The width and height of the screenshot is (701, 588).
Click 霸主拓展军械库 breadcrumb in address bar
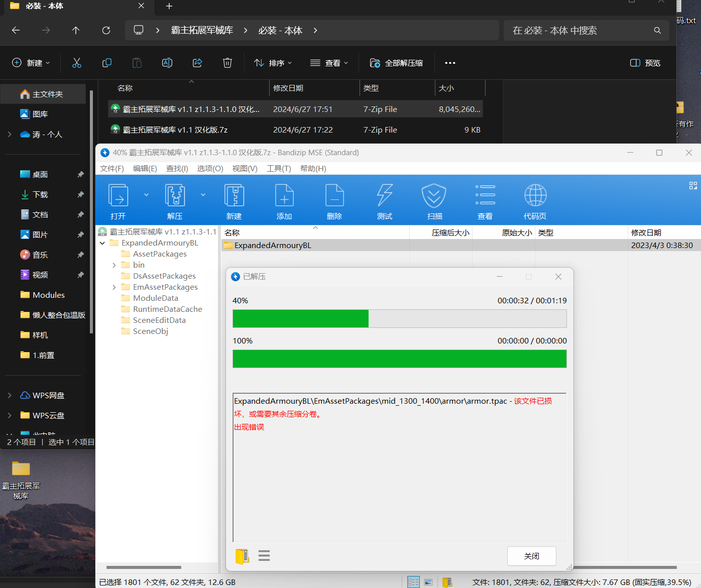point(202,31)
